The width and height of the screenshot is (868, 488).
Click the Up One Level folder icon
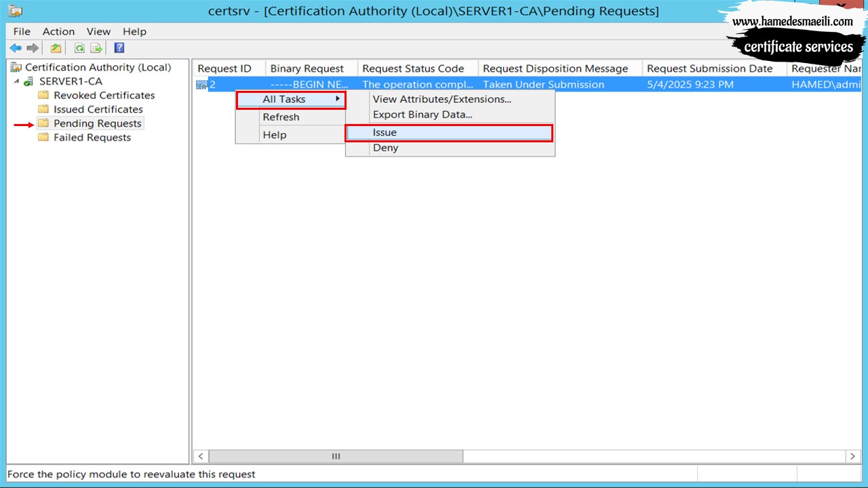point(56,48)
